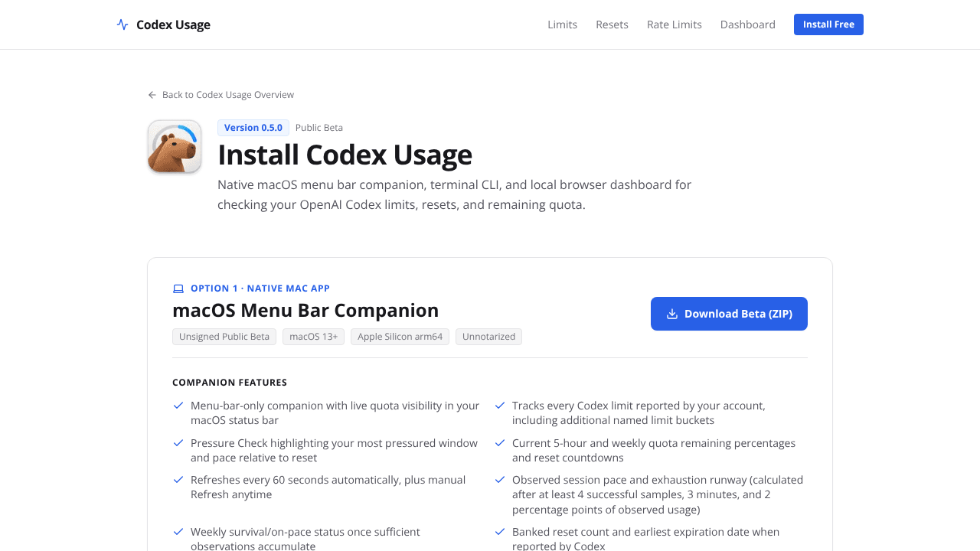Click the Unnotarized tag
This screenshot has width=980, height=551.
[488, 337]
